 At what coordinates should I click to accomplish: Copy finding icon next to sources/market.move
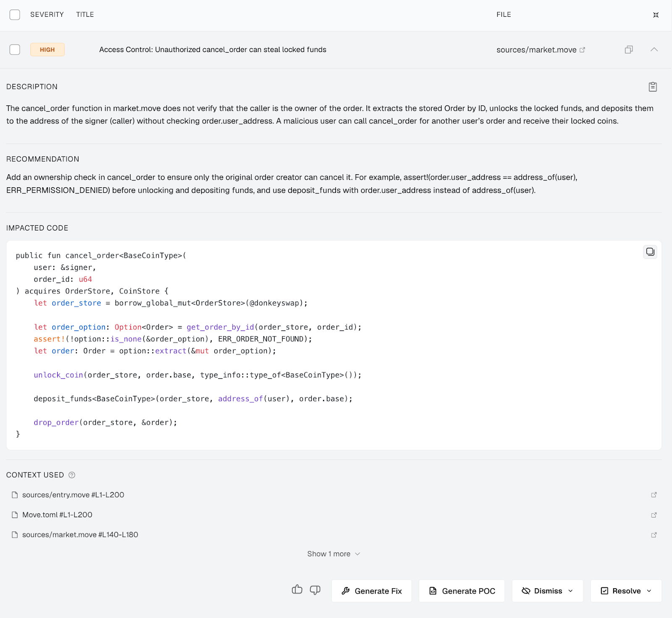[x=629, y=50]
